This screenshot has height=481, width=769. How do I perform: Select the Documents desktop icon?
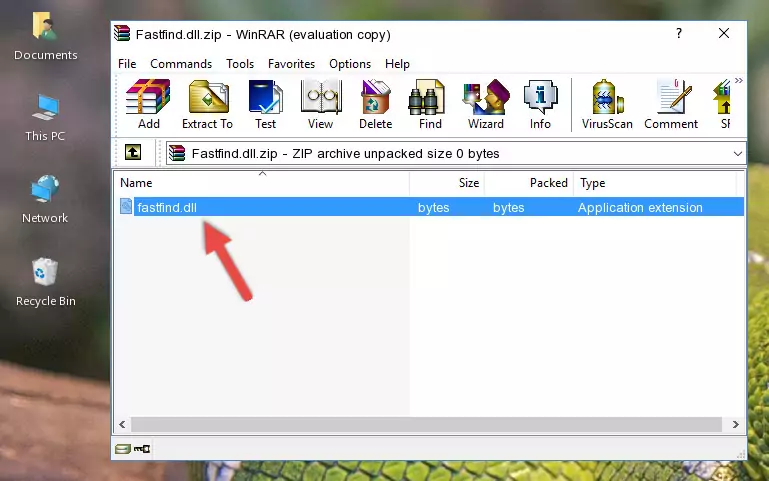(46, 37)
